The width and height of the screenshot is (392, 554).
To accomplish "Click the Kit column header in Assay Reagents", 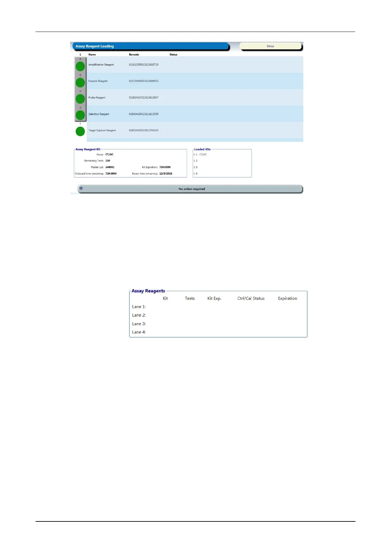I will (x=165, y=298).
